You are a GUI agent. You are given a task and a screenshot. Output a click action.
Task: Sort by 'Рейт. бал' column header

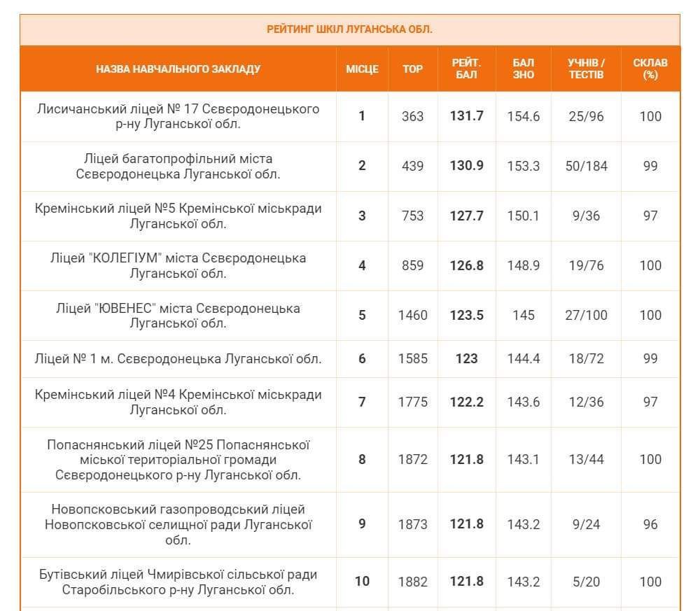click(466, 69)
